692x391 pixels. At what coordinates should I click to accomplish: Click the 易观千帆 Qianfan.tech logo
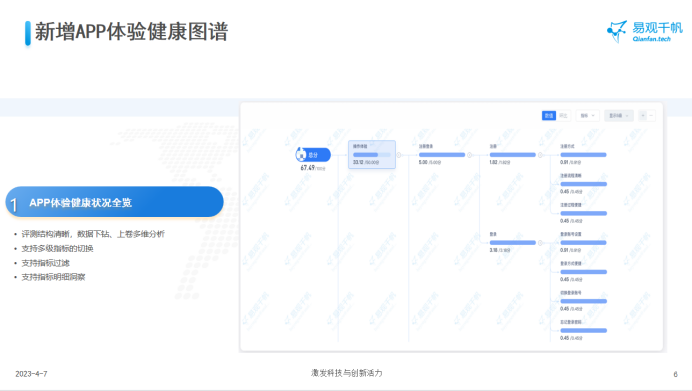point(644,31)
